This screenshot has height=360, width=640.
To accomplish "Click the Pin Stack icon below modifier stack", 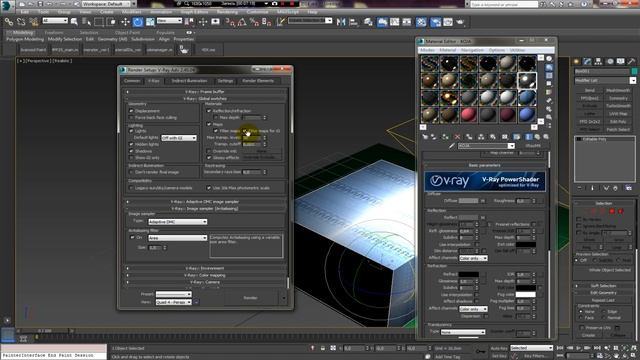I will pyautogui.click(x=580, y=188).
